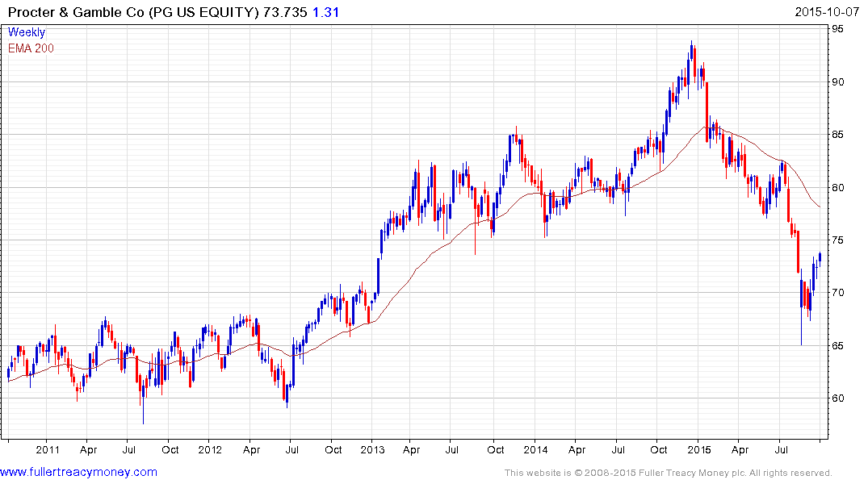Click the 2015 time axis label
Screen dimensions: 868x484
pos(699,449)
